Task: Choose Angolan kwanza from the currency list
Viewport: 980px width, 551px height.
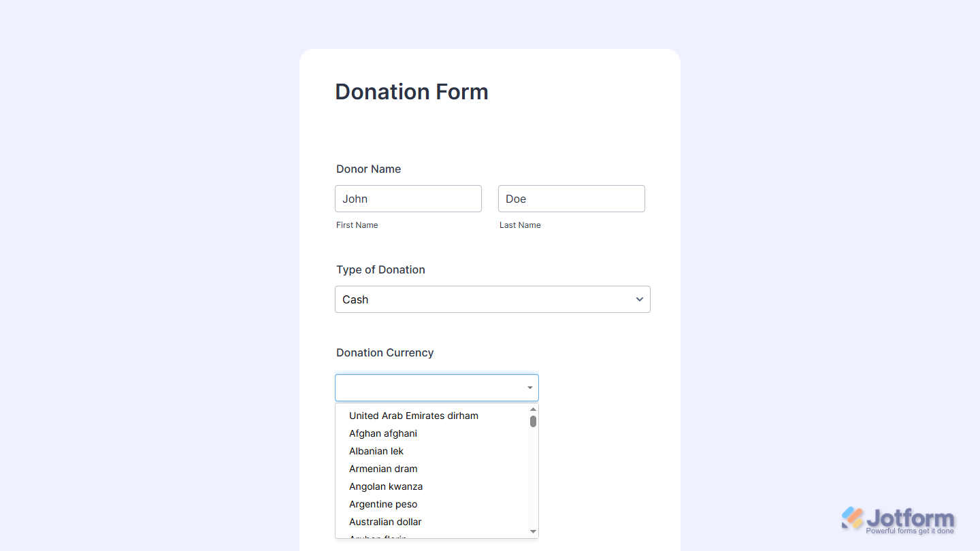Action: pos(386,486)
